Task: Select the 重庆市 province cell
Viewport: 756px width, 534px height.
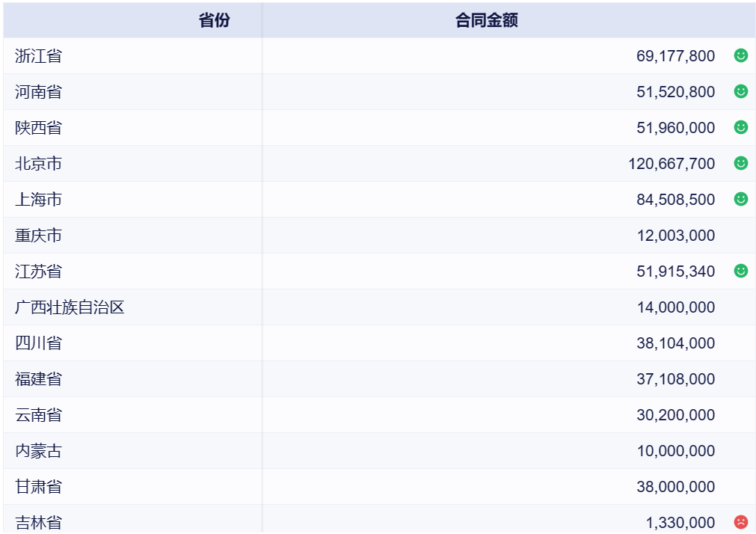Action: (x=39, y=236)
